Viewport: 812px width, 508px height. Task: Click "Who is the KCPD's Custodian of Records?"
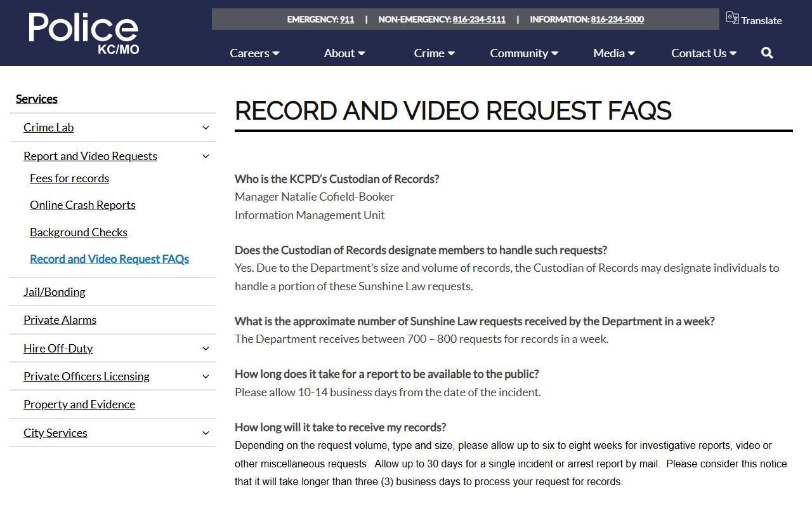pos(337,179)
